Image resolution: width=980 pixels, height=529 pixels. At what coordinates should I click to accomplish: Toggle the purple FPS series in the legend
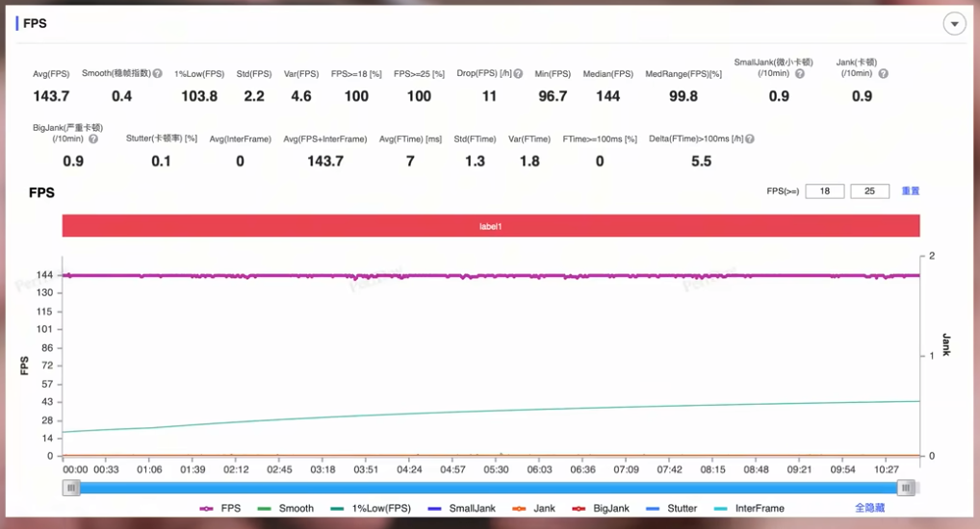point(220,508)
